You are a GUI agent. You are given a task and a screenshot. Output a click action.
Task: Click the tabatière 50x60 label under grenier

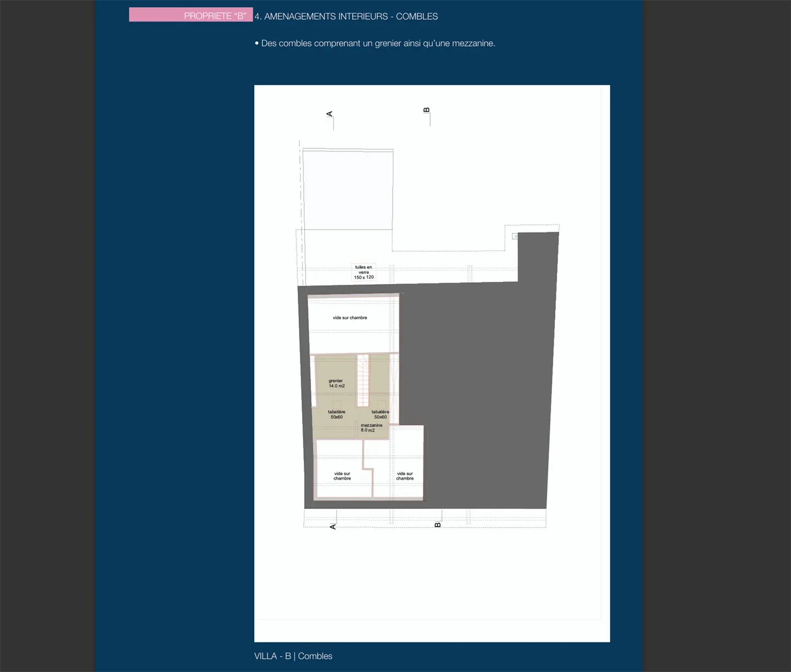pos(337,414)
